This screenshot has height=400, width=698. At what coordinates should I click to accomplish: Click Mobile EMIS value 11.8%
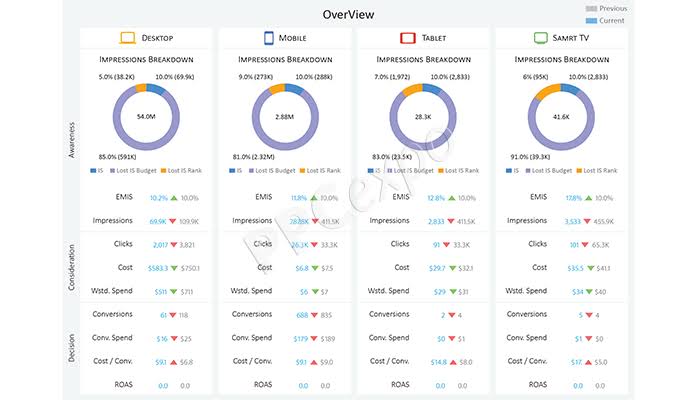(x=299, y=198)
